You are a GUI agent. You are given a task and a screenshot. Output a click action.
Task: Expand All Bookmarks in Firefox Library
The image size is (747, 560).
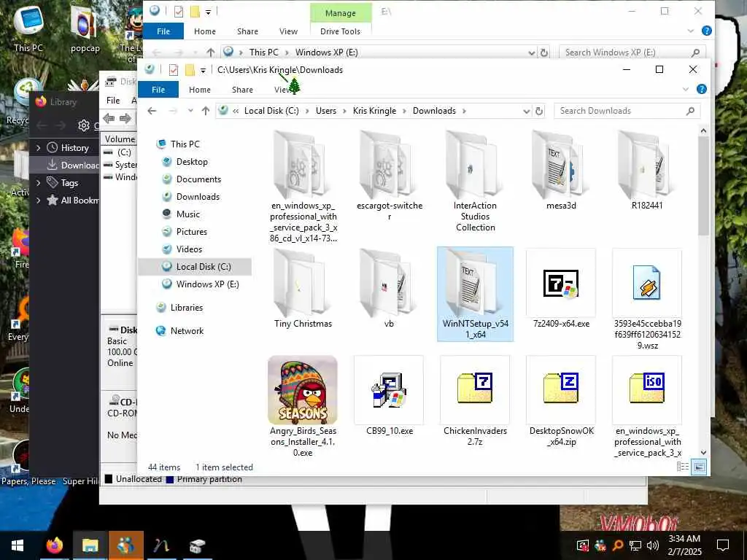39,201
